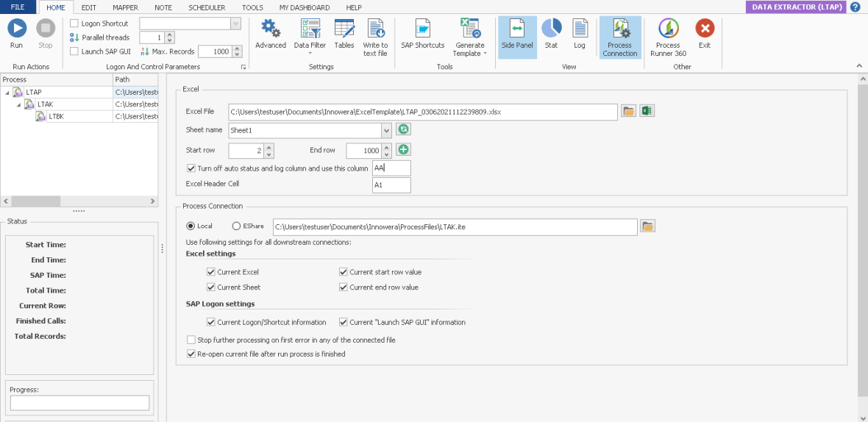Check Stop further processing on first error

(191, 340)
